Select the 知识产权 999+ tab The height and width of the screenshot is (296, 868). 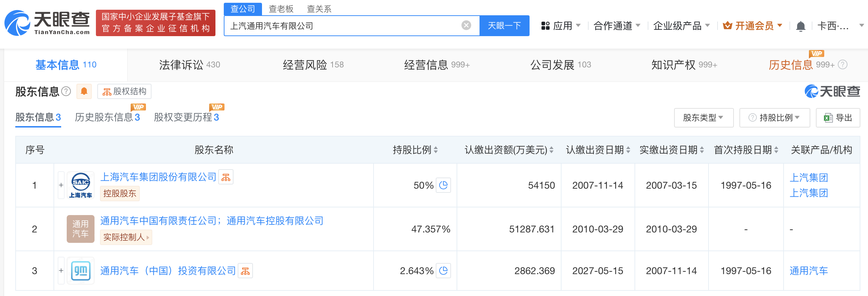pyautogui.click(x=684, y=65)
